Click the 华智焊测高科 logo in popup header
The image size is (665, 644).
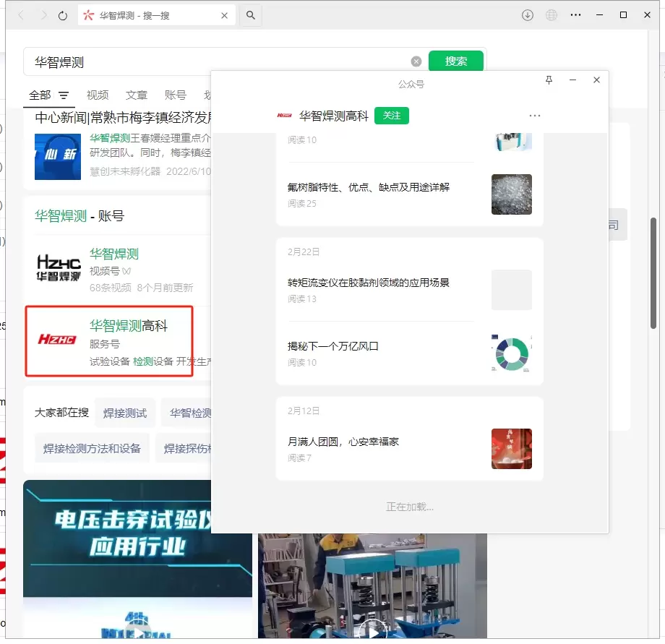click(x=284, y=116)
